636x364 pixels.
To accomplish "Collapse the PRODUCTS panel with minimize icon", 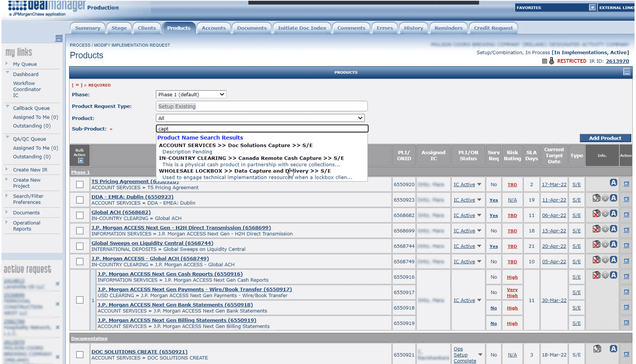I will (x=627, y=72).
